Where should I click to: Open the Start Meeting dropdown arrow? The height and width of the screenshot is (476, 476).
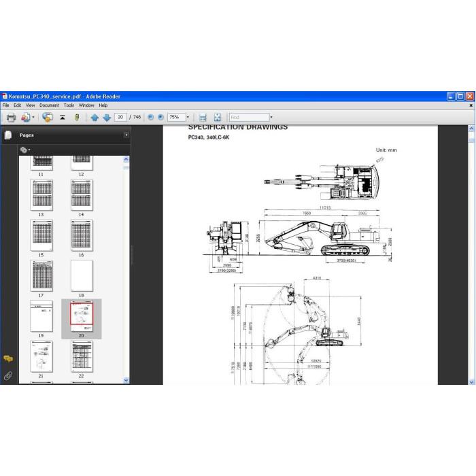point(33,117)
